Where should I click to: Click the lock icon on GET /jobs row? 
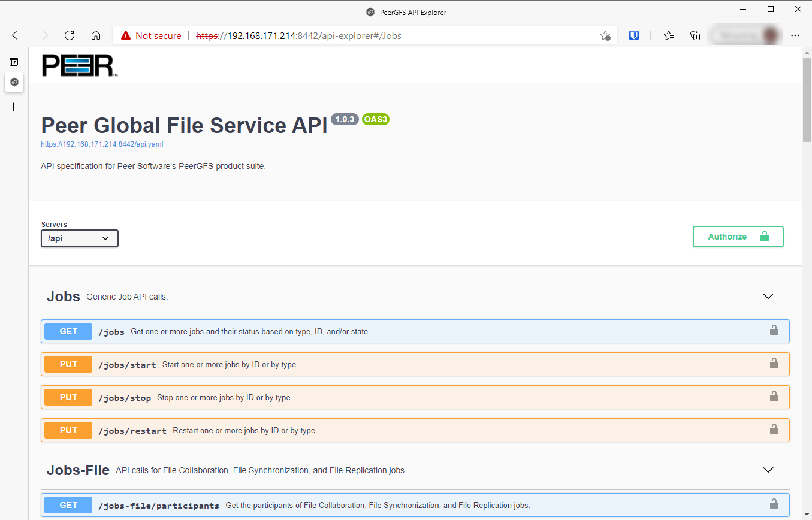(x=774, y=331)
